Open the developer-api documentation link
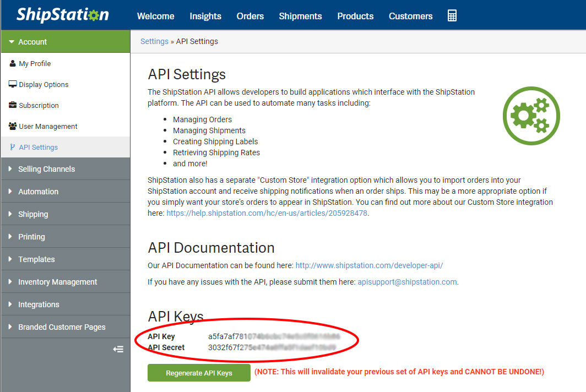The height and width of the screenshot is (392, 586). point(369,265)
